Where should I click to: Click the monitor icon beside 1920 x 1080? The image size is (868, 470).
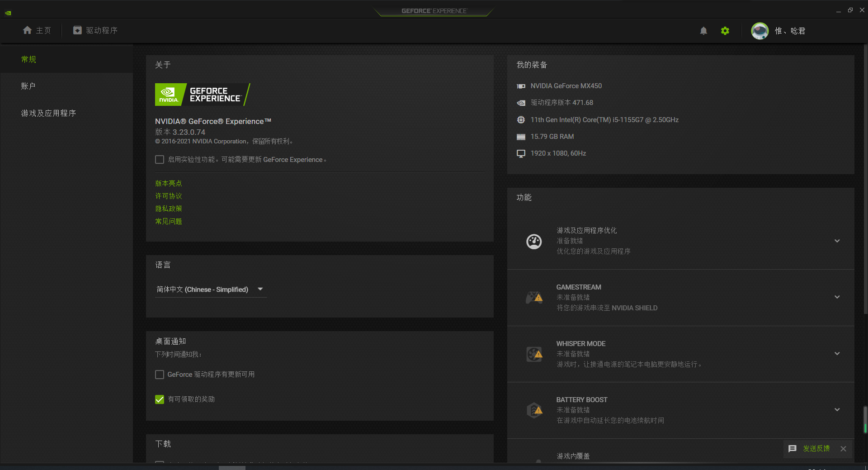[x=521, y=153]
